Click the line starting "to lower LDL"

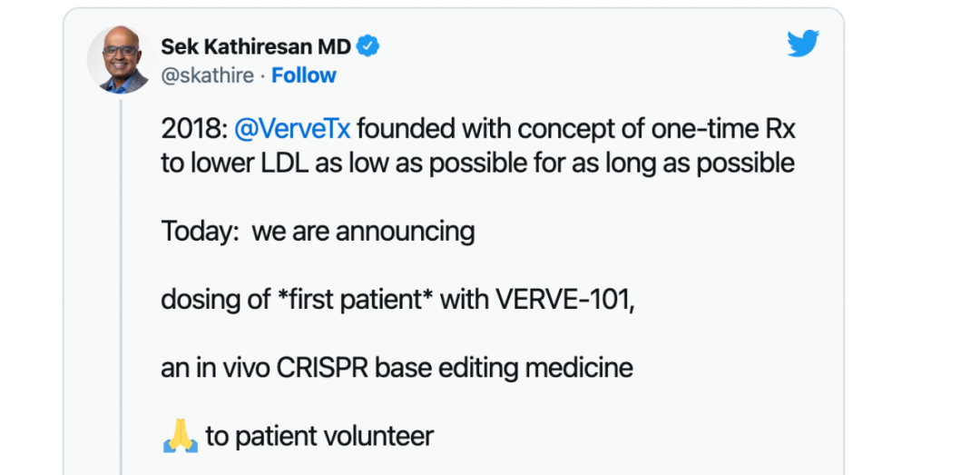point(477,163)
